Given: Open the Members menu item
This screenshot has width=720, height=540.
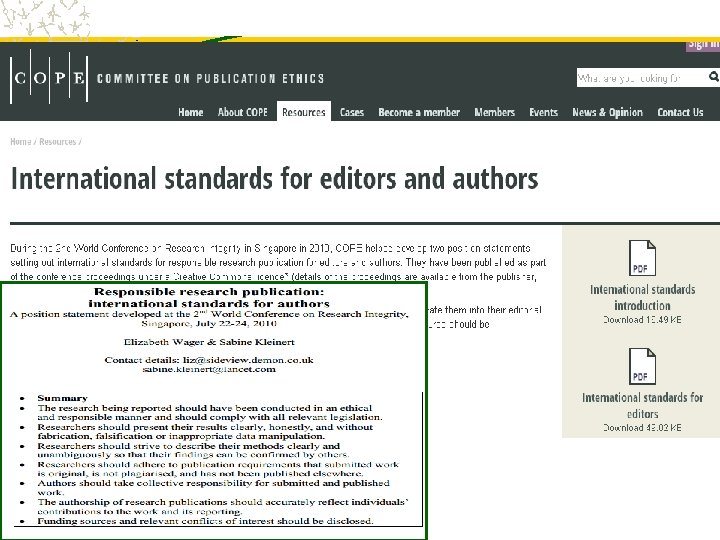Looking at the screenshot, I should [x=495, y=112].
